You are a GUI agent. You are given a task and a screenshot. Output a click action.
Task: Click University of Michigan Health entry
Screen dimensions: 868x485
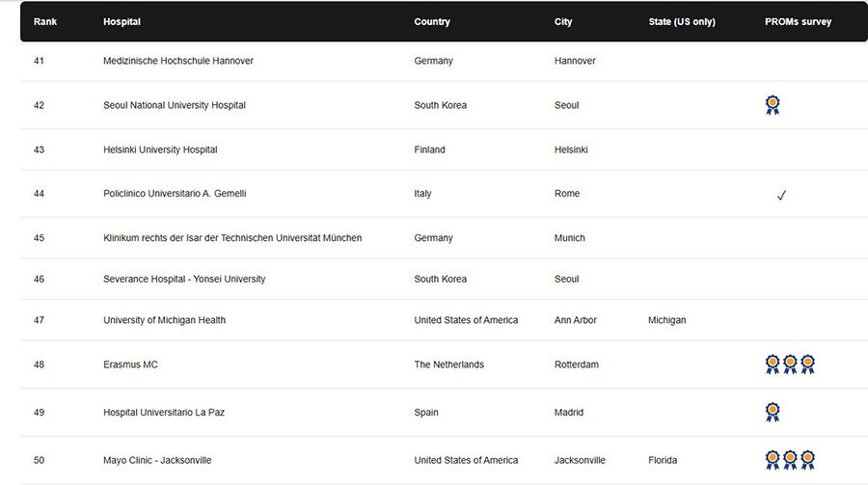164,320
